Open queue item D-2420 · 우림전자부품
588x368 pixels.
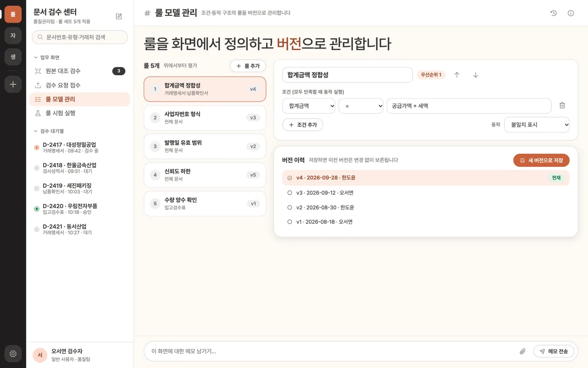tap(80, 209)
